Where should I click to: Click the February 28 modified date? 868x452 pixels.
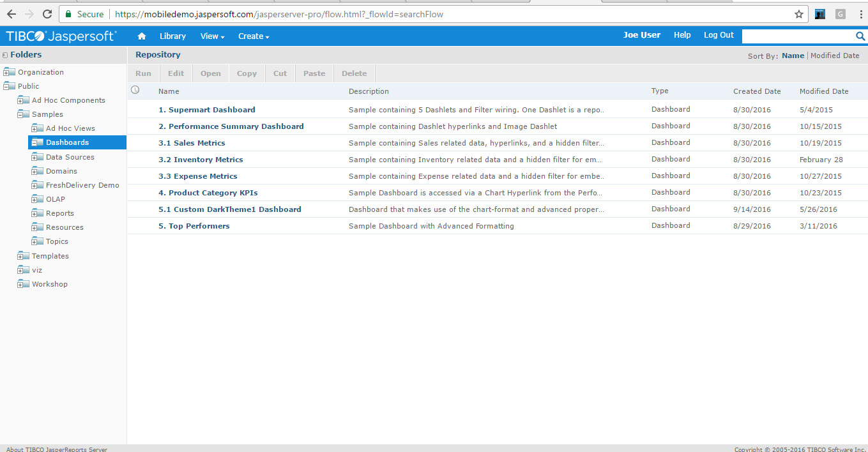821,160
